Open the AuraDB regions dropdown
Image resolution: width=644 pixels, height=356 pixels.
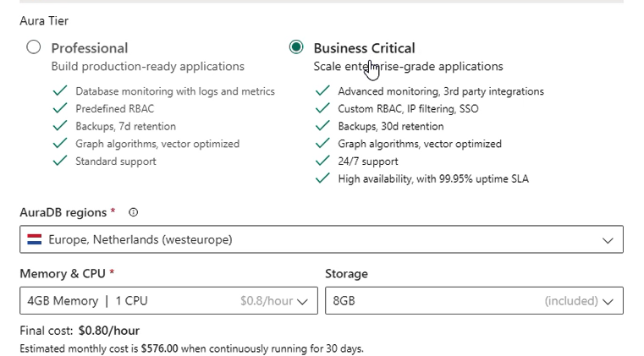point(322,239)
